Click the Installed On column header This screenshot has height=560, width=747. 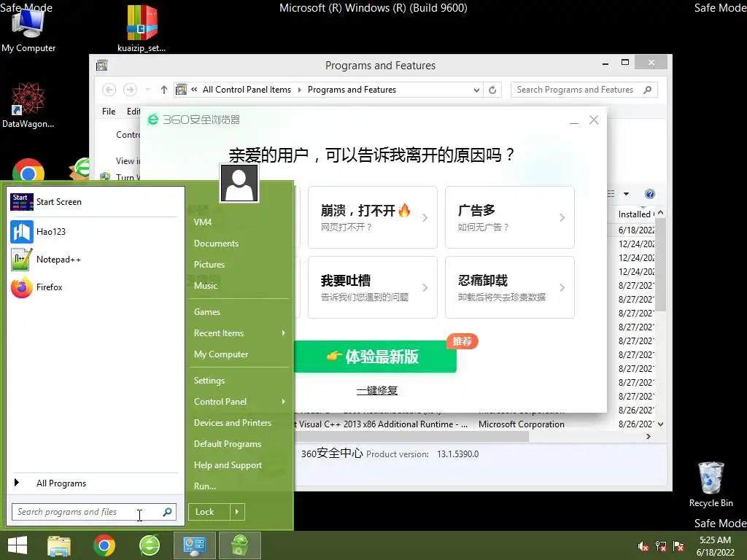pyautogui.click(x=636, y=214)
